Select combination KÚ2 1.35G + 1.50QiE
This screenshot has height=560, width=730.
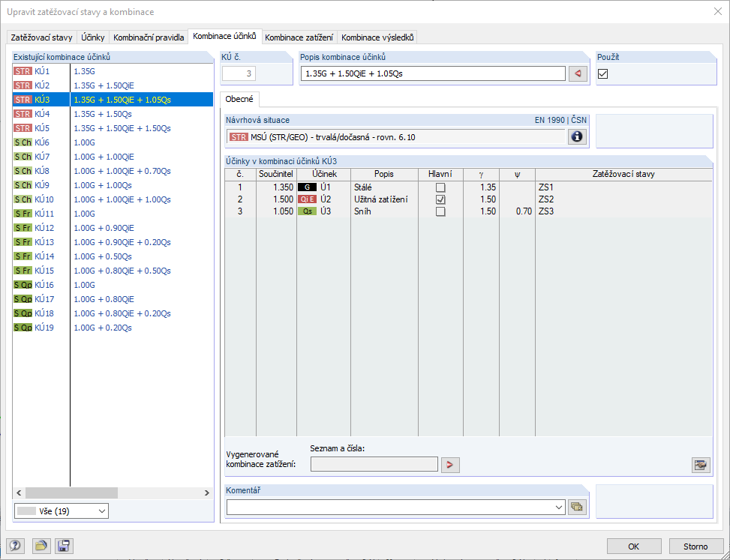pos(113,85)
